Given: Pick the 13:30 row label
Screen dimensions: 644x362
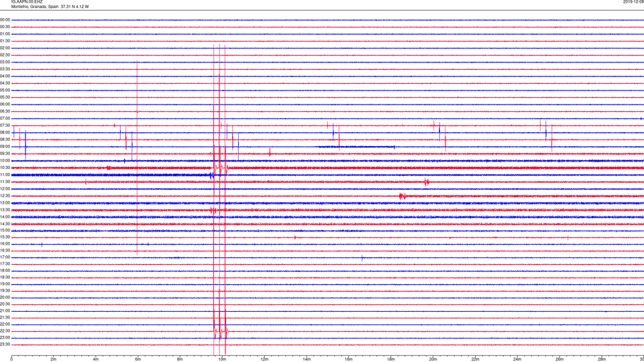Looking at the screenshot, I should [x=5, y=210].
